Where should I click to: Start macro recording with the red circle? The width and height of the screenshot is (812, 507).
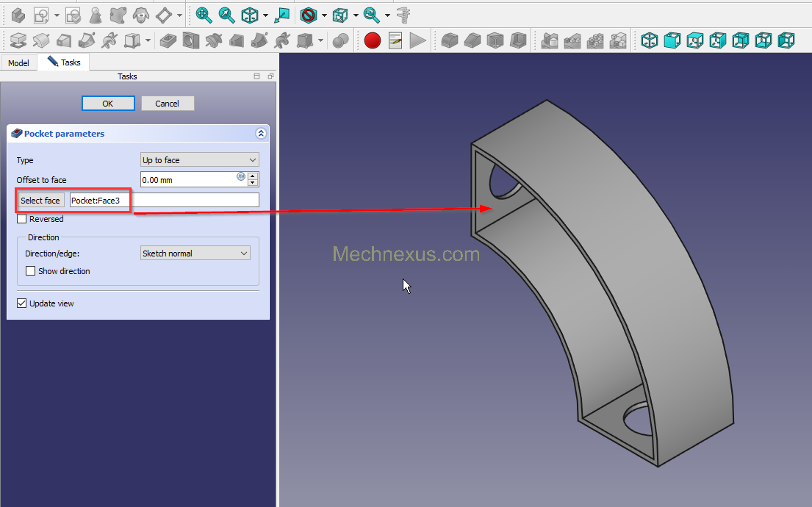tap(373, 40)
